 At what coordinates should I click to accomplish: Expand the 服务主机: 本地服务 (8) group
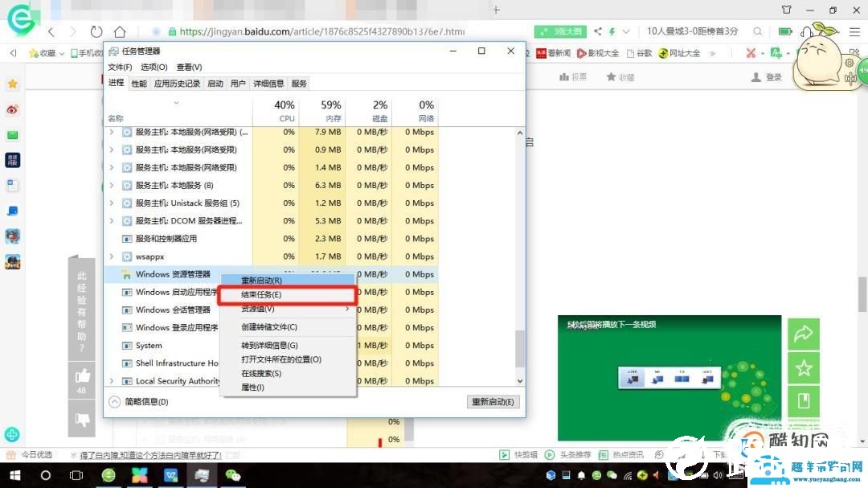coord(112,185)
